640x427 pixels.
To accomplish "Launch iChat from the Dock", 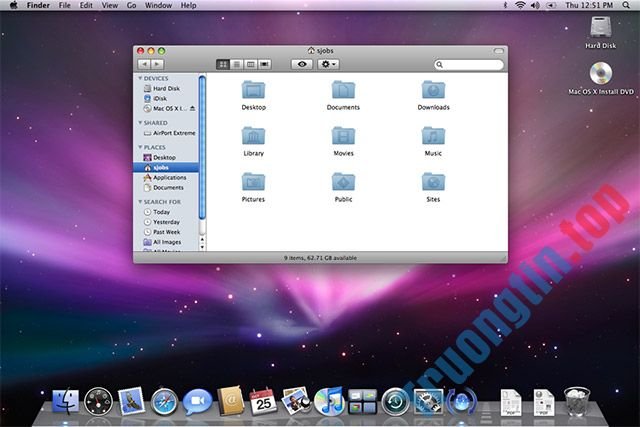I will click(198, 402).
